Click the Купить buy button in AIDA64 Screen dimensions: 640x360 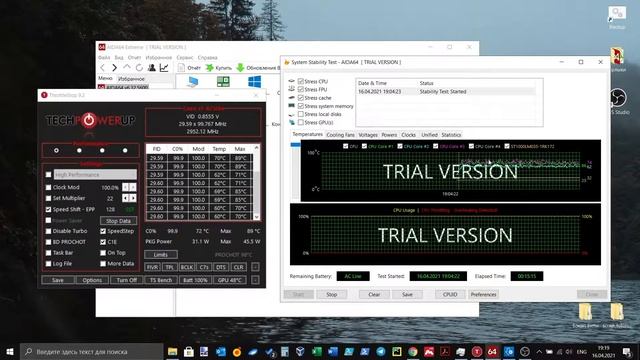pos(219,68)
